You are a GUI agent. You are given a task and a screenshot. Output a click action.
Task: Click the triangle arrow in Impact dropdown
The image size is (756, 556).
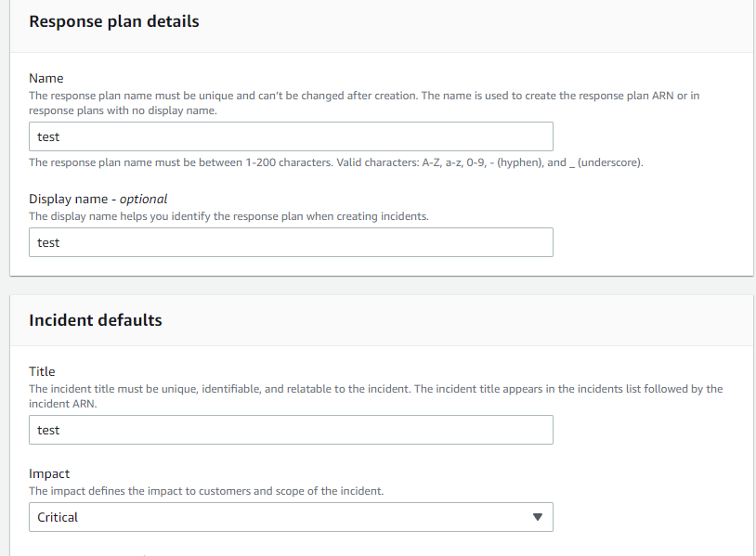coord(537,517)
